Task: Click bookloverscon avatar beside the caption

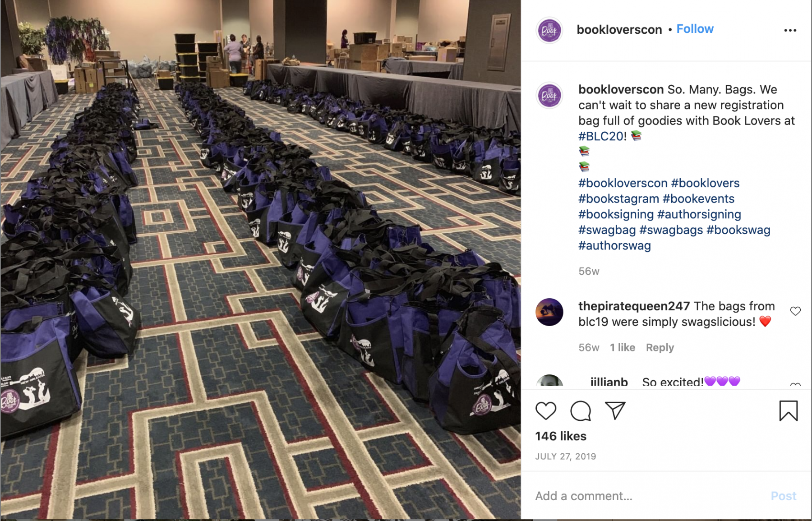Action: click(549, 96)
